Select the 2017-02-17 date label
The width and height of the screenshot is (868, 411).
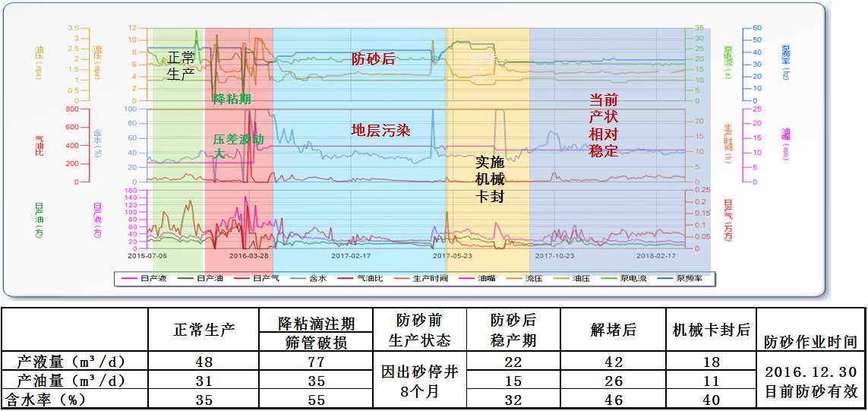[x=351, y=257]
